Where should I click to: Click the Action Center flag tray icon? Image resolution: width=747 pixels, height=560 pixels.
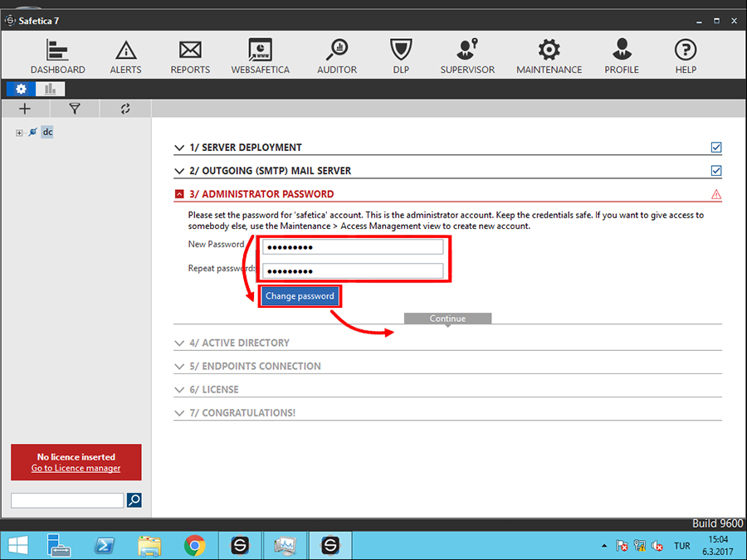[621, 546]
